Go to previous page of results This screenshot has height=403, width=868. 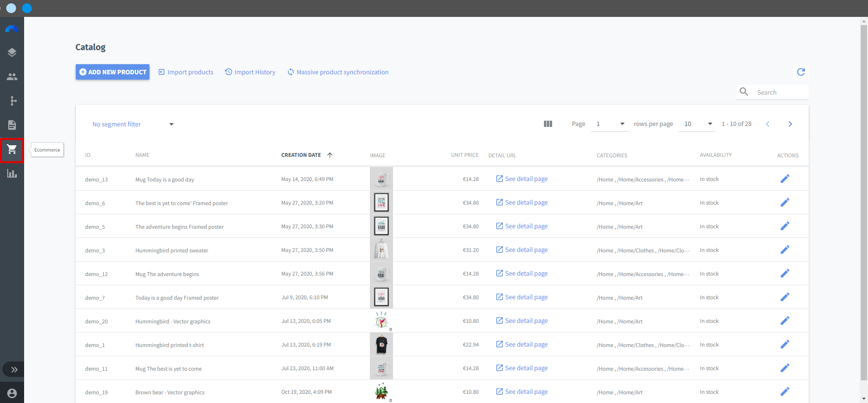tap(768, 124)
